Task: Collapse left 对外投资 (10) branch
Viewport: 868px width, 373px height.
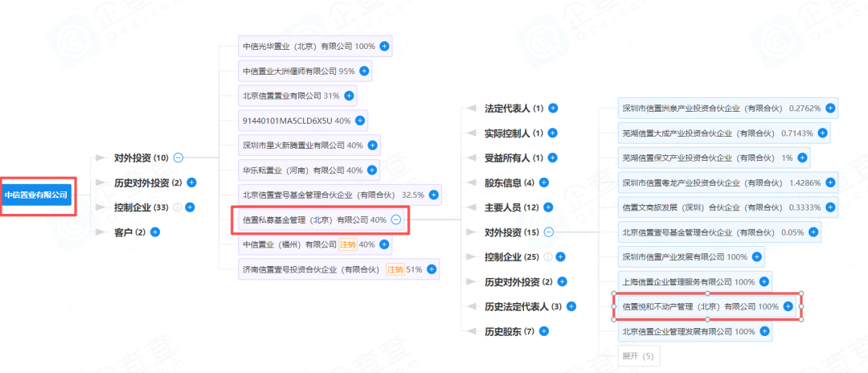Action: [178, 158]
